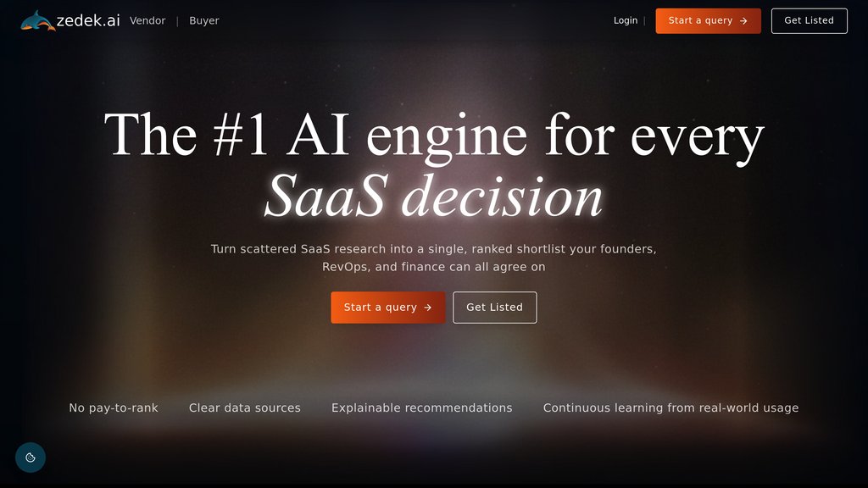The width and height of the screenshot is (868, 488).
Task: Select the Clear data sources label
Action: click(x=245, y=408)
